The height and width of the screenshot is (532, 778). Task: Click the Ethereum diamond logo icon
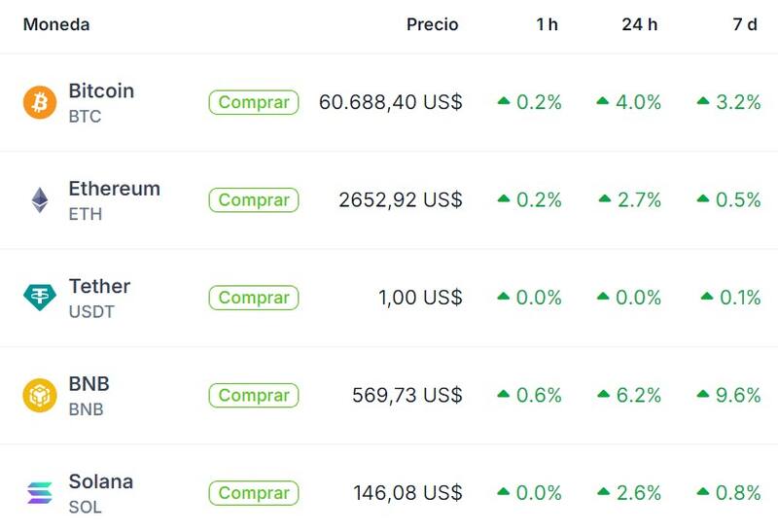pyautogui.click(x=40, y=200)
